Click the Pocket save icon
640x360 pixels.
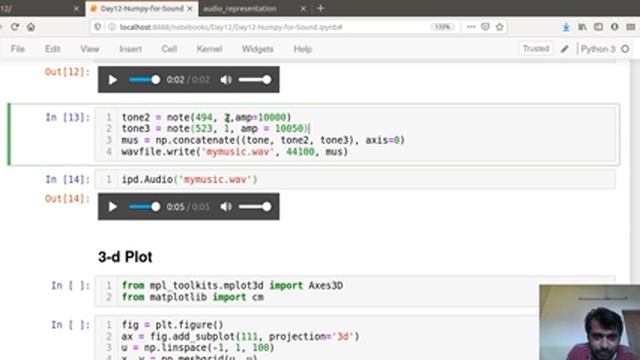coord(485,27)
